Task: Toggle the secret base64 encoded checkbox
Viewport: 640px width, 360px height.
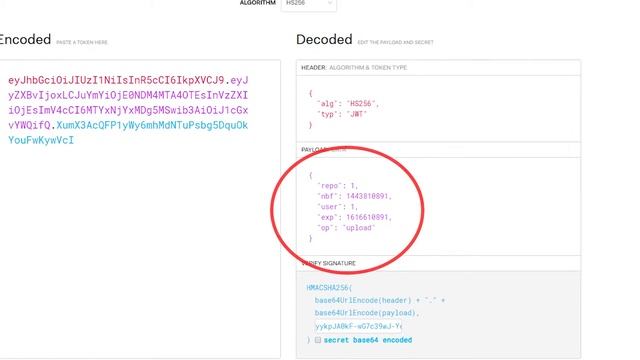Action: click(318, 340)
